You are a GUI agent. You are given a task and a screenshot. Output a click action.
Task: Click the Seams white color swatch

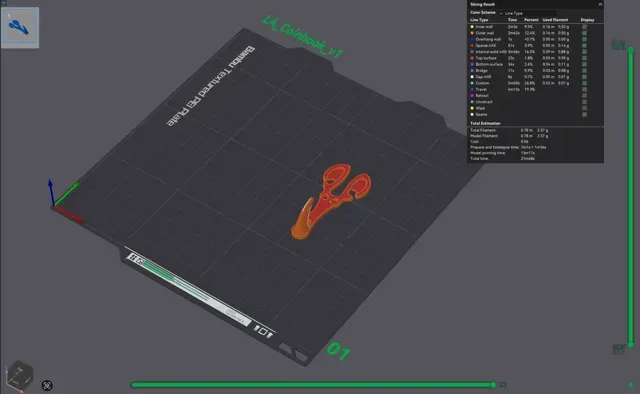coord(472,114)
